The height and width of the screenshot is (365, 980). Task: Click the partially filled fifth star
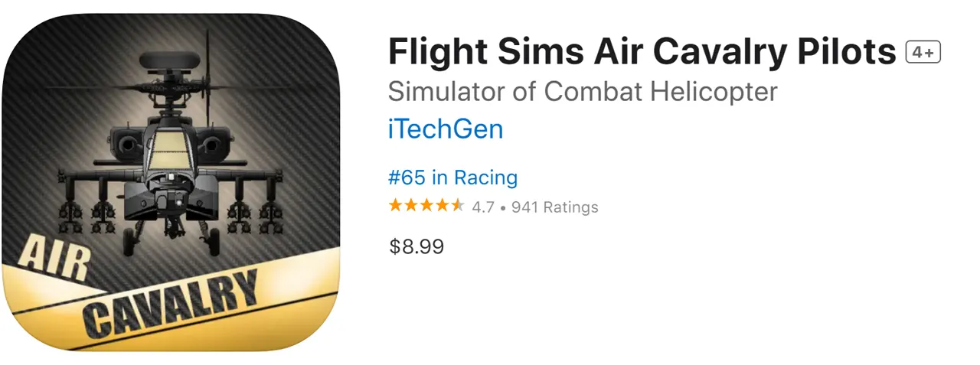tap(457, 206)
